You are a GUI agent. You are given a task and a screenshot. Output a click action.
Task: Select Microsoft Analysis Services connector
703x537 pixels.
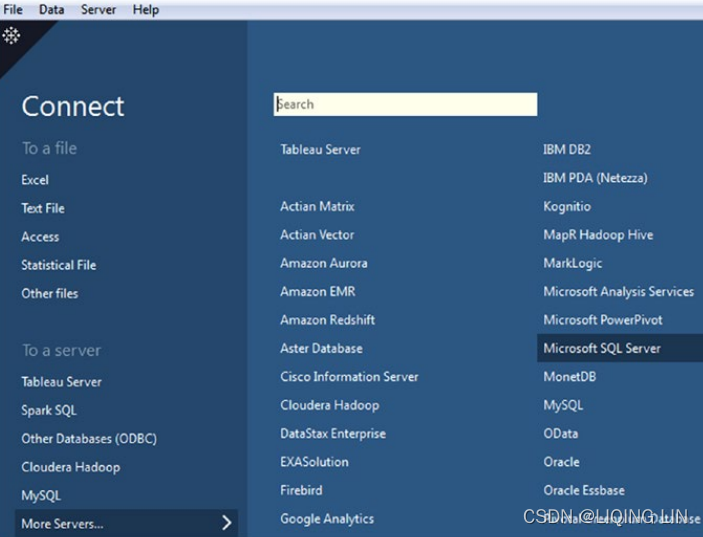point(619,292)
